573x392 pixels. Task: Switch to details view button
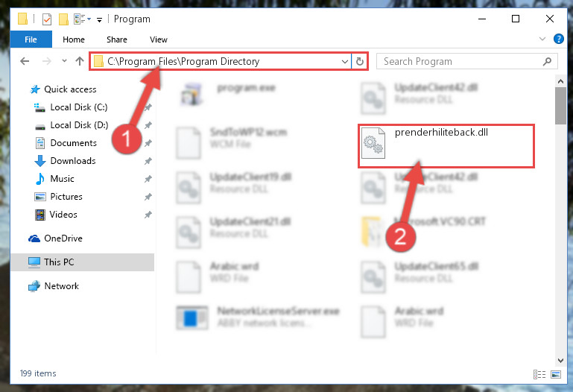click(539, 374)
